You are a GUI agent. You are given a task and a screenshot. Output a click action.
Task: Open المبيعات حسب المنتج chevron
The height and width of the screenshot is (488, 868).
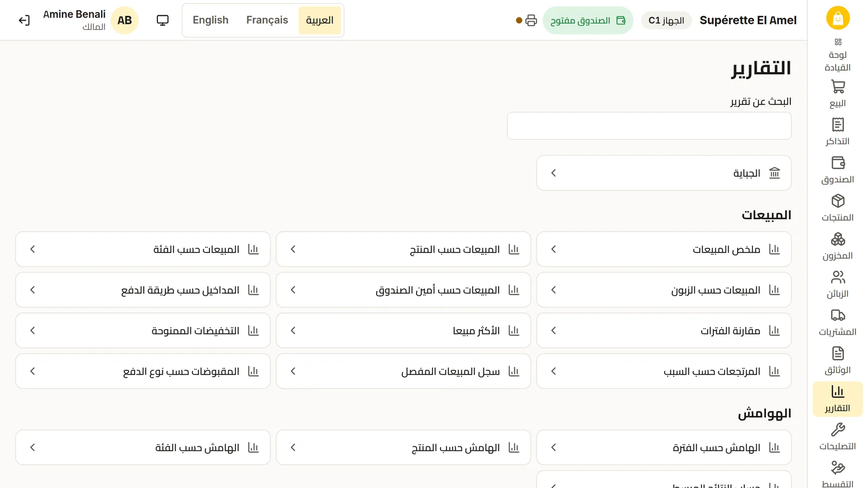point(293,249)
